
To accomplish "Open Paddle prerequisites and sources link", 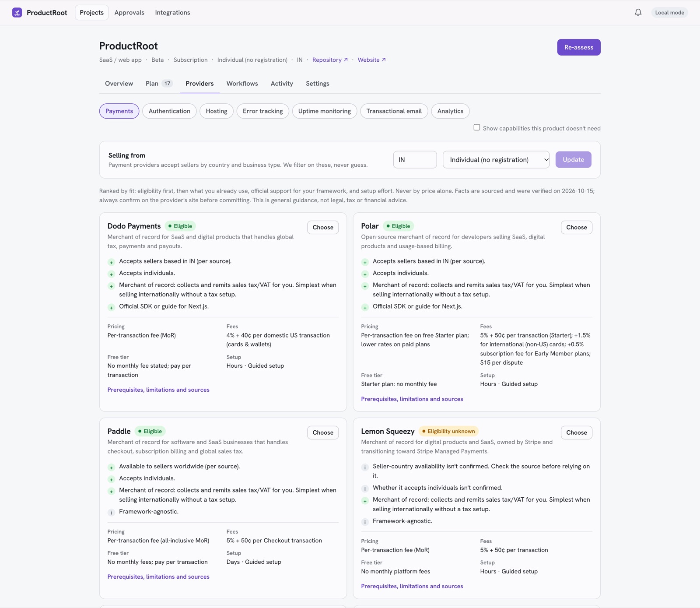I will point(158,577).
